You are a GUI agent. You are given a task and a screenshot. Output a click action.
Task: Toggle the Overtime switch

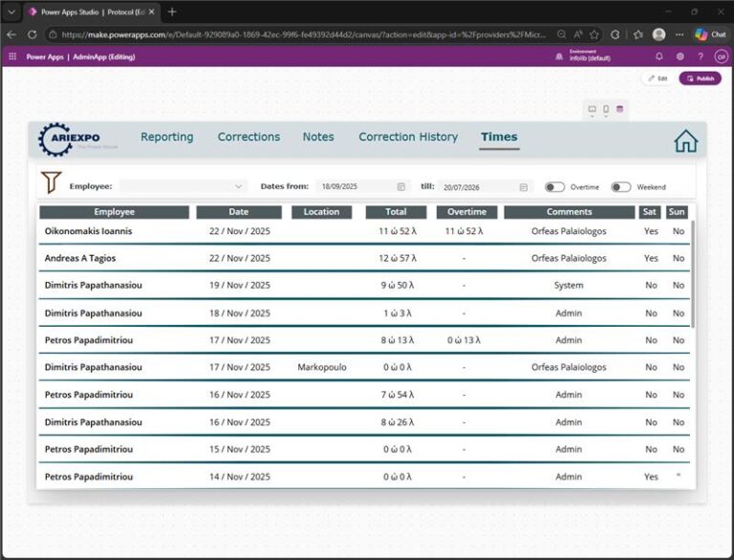tap(554, 187)
